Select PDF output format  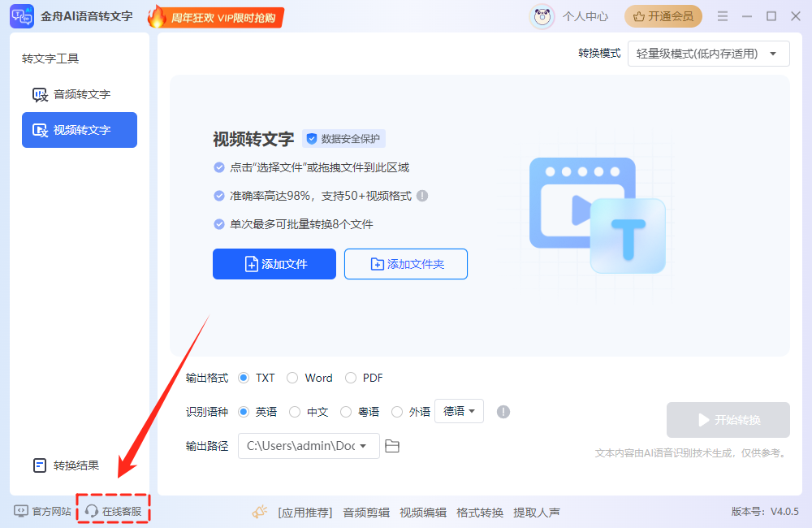351,378
